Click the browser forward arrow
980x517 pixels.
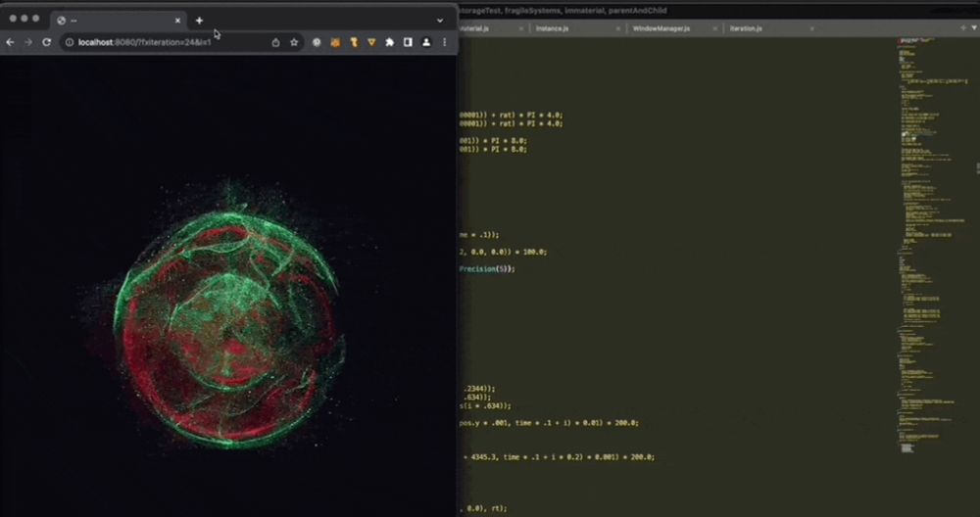point(28,42)
